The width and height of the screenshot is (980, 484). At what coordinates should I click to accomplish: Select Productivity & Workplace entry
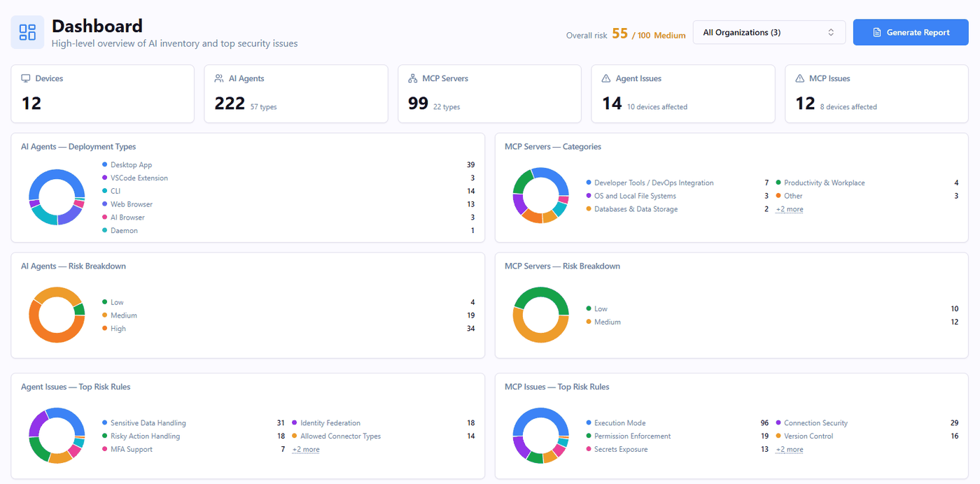click(867, 183)
